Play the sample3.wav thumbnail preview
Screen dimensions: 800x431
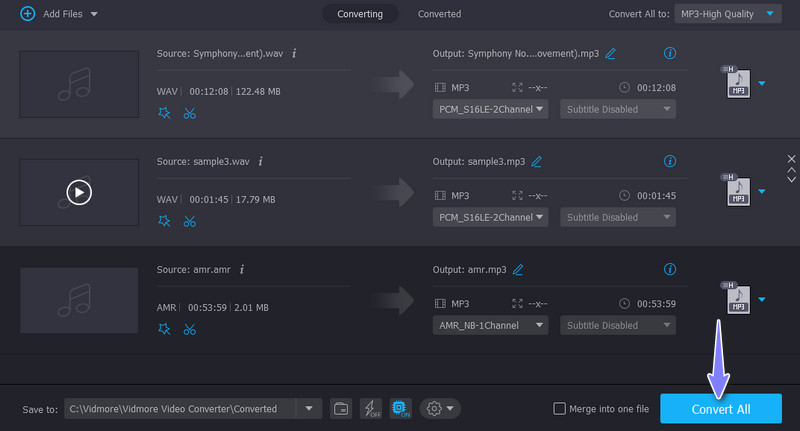click(79, 191)
